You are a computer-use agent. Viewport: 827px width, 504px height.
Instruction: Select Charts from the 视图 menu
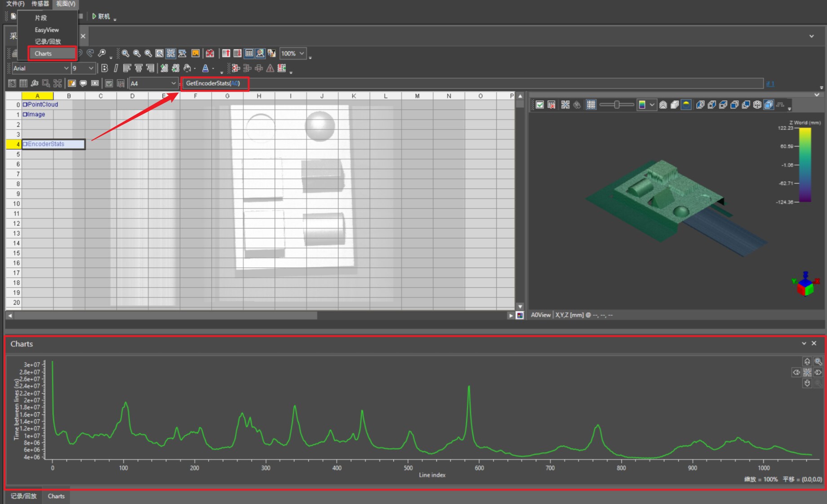[52, 53]
